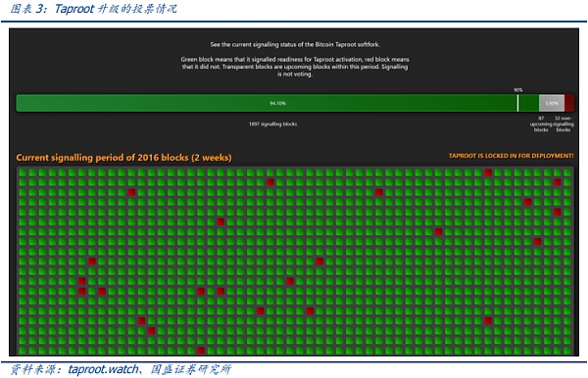The width and height of the screenshot is (588, 378).
Task: Click the white 90% threshold marker line
Action: [x=517, y=103]
